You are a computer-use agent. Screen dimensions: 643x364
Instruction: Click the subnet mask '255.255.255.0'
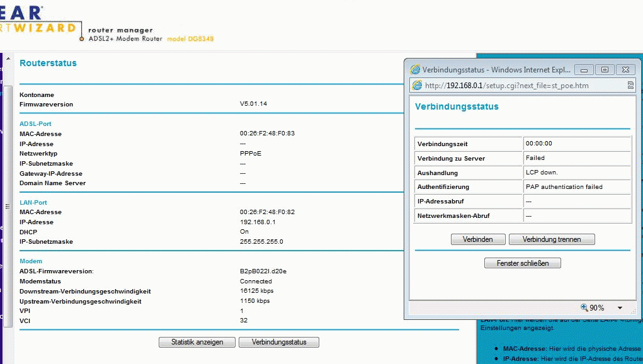click(261, 241)
